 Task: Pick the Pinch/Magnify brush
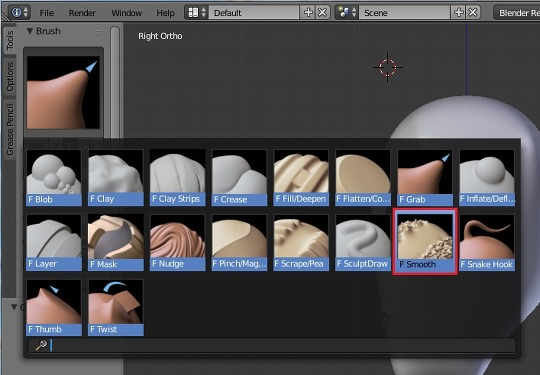[x=239, y=242]
